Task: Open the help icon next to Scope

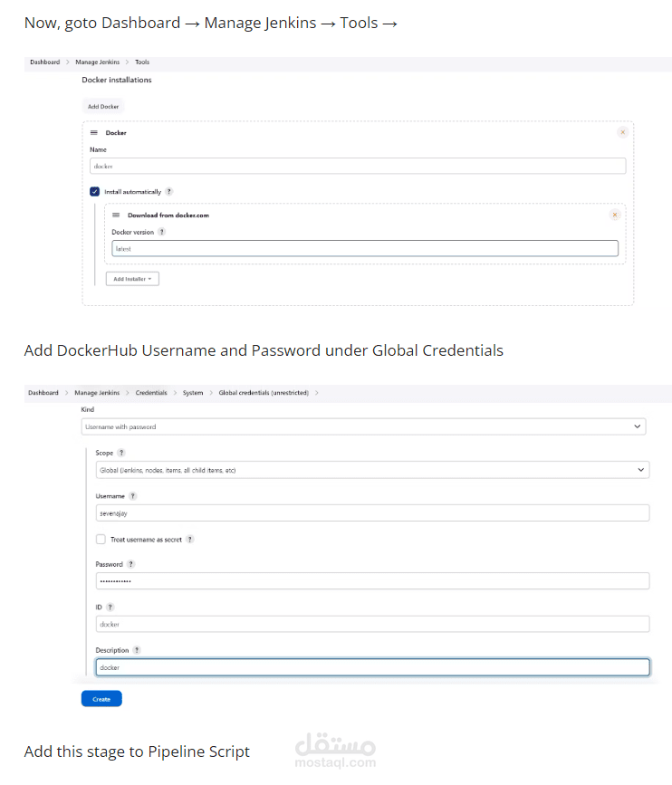Action: tap(121, 453)
